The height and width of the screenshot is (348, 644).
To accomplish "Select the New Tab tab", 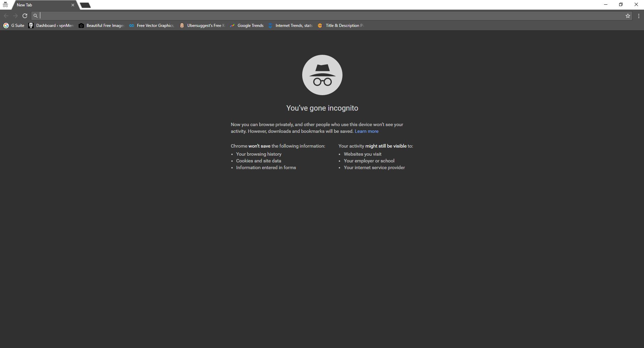I will (40, 5).
